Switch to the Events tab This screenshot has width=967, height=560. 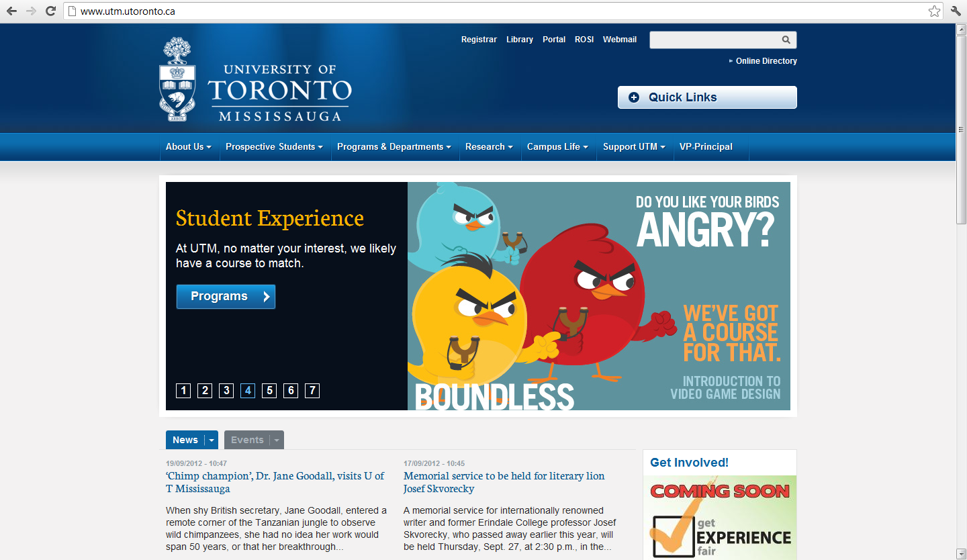click(x=247, y=440)
